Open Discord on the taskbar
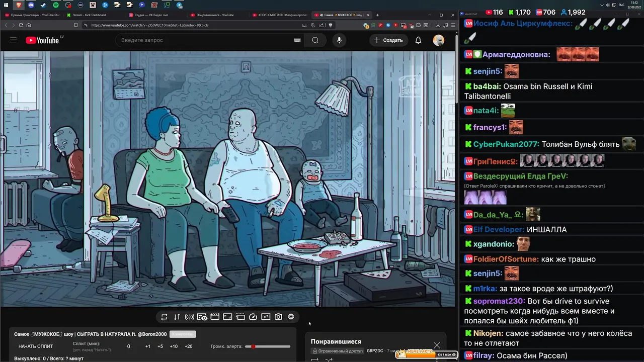Screen dimensions: 644x362 tap(31, 5)
